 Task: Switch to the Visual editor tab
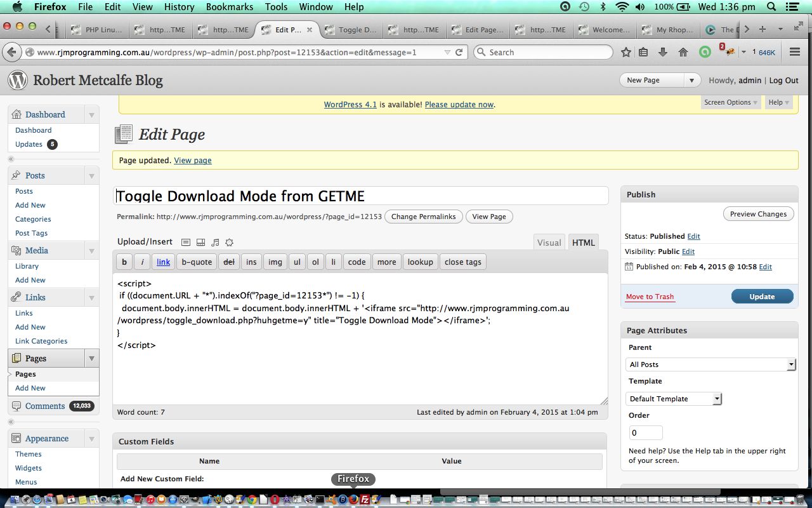[x=549, y=243]
